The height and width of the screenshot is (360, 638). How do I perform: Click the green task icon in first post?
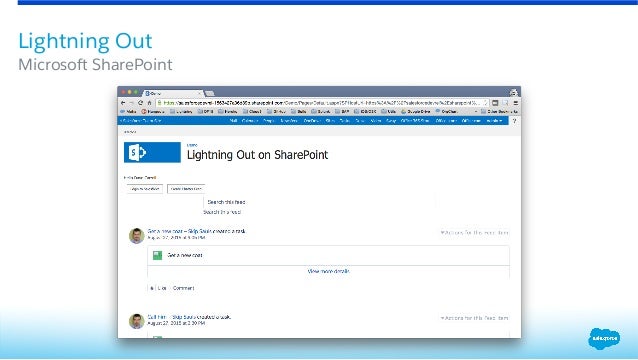pos(157,255)
